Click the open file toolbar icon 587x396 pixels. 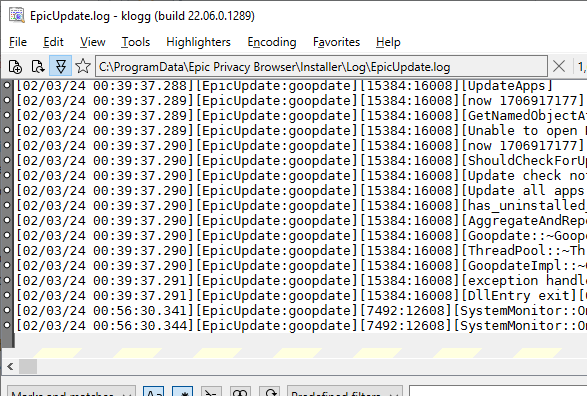[x=15, y=67]
